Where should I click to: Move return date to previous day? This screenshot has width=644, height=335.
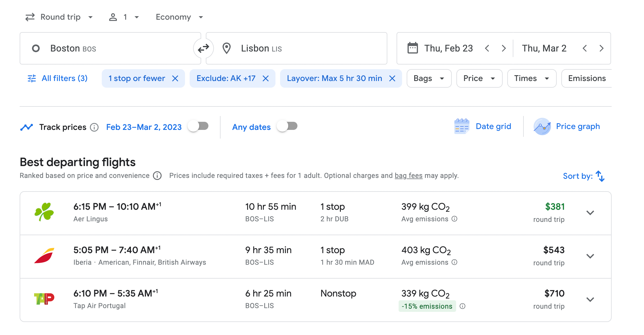tap(585, 48)
